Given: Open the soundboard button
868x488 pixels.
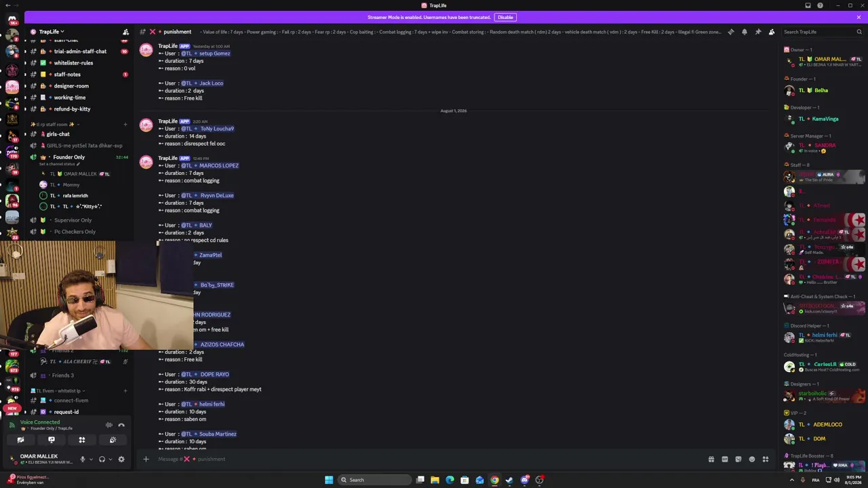Looking at the screenshot, I should (113, 440).
